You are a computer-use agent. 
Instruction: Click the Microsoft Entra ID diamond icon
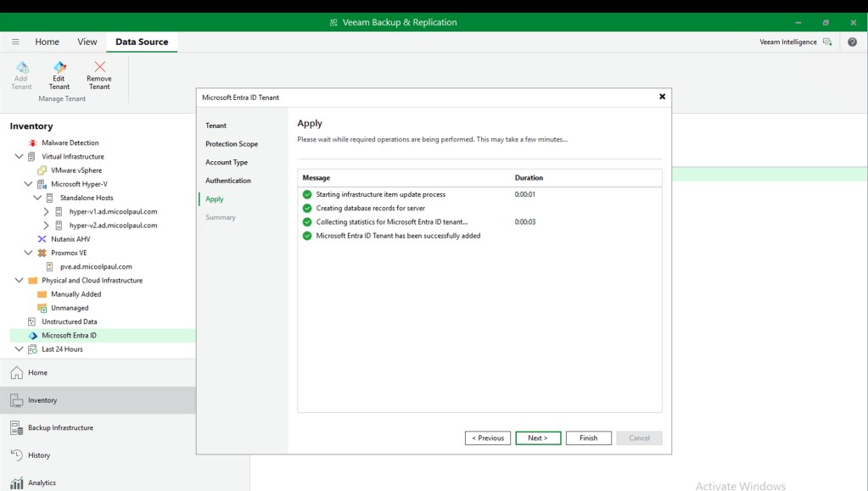[32, 336]
